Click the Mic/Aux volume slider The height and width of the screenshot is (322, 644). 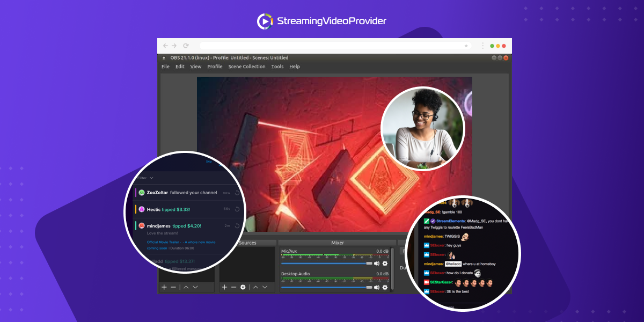point(326,264)
